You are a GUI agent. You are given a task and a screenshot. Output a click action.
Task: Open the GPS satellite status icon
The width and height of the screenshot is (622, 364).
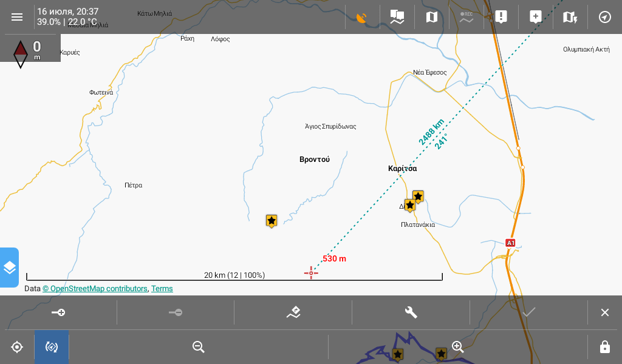(362, 17)
